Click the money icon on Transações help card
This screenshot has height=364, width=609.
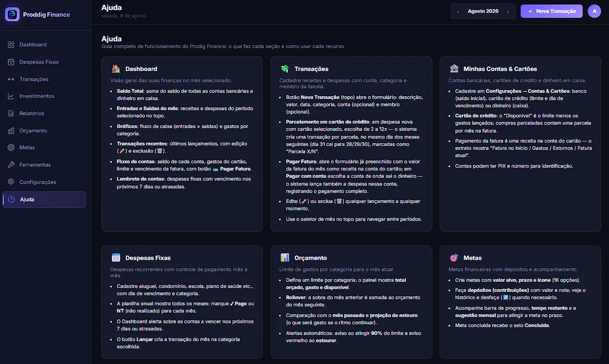pyautogui.click(x=285, y=69)
